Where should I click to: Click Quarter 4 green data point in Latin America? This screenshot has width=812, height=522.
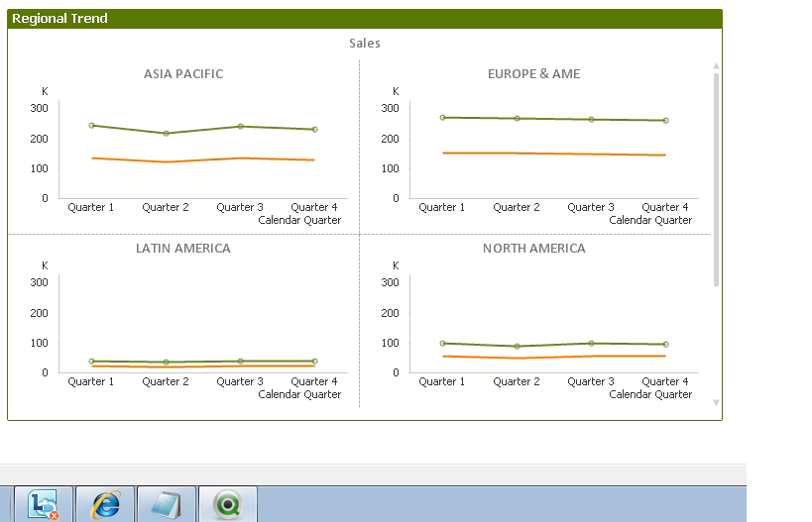(x=315, y=362)
